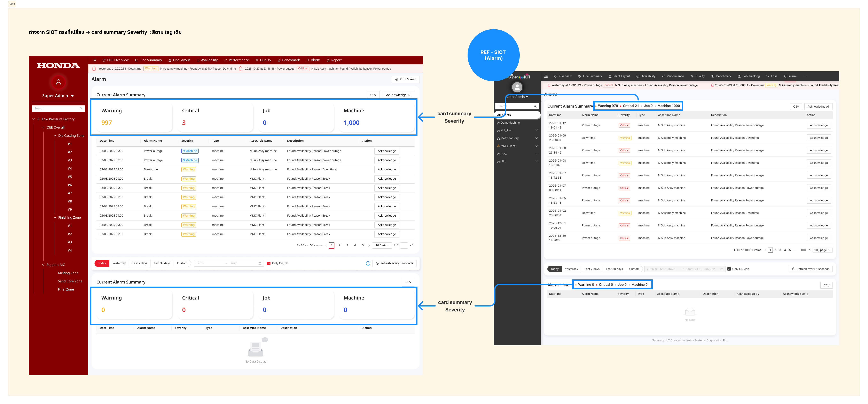Click the Acknowledge All button in Honda panel
The width and height of the screenshot is (868, 404).
[x=398, y=95]
